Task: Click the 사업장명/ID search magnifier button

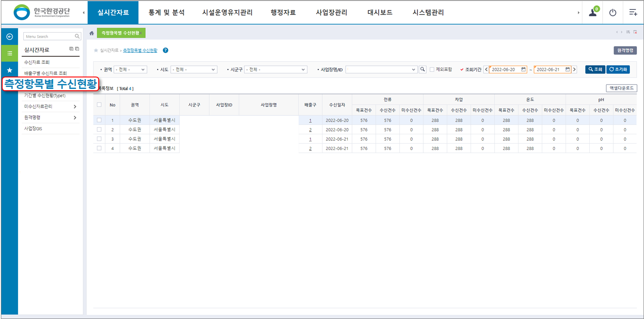Action: click(x=422, y=70)
